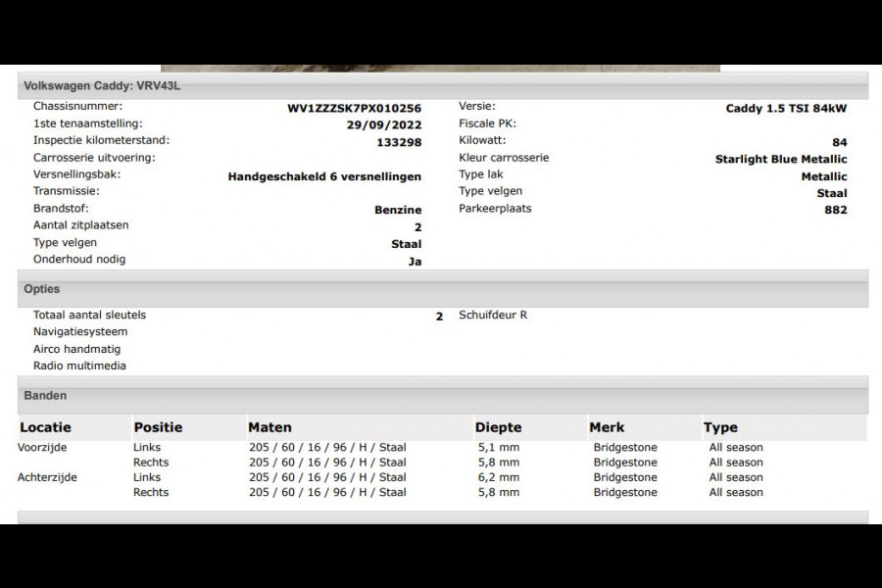
Task: Click the vehicle photo strip above the header
Action: point(440,68)
